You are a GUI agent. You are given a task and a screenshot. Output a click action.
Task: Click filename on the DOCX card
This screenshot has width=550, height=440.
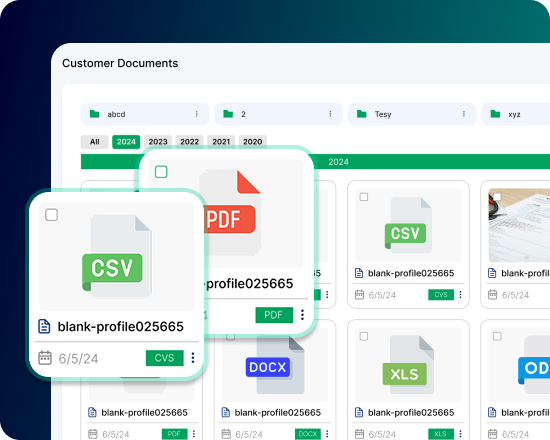click(x=278, y=412)
